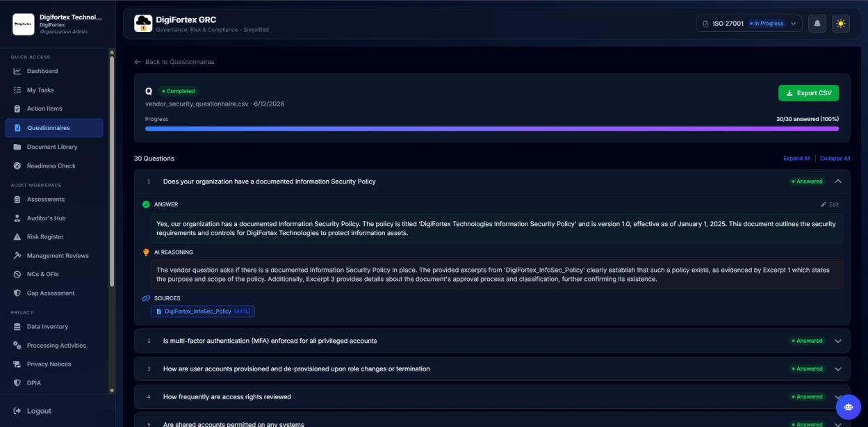Go to Readiness Check page

click(x=51, y=166)
